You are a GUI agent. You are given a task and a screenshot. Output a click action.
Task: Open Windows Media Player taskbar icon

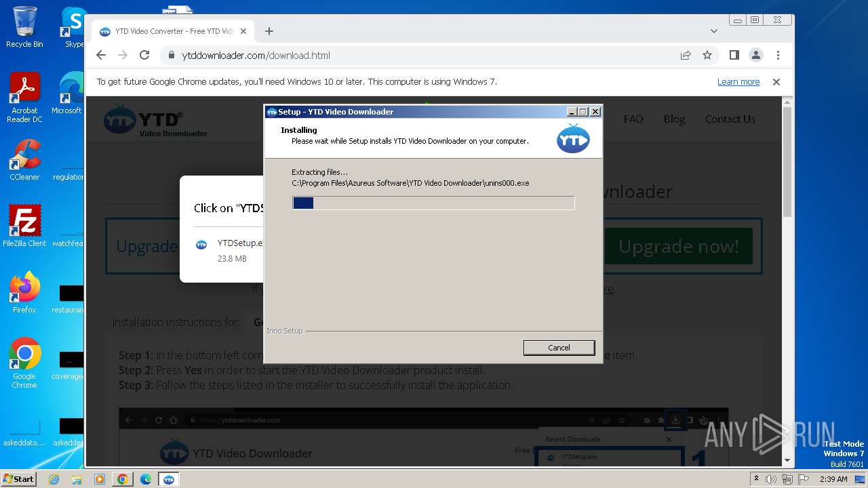click(x=100, y=479)
